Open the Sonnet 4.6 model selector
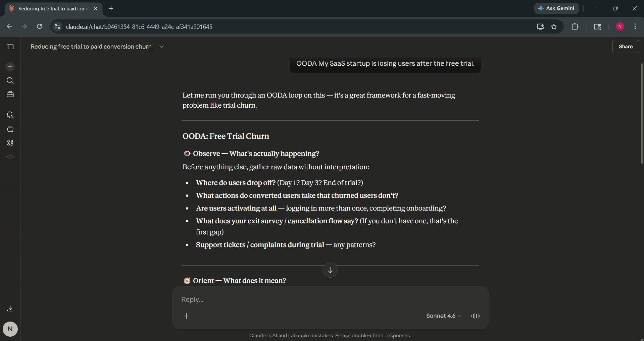644x341 pixels. coord(443,316)
